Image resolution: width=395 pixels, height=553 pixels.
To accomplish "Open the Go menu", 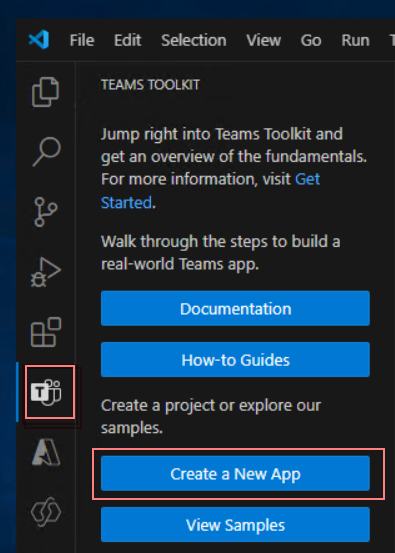I will pos(311,40).
